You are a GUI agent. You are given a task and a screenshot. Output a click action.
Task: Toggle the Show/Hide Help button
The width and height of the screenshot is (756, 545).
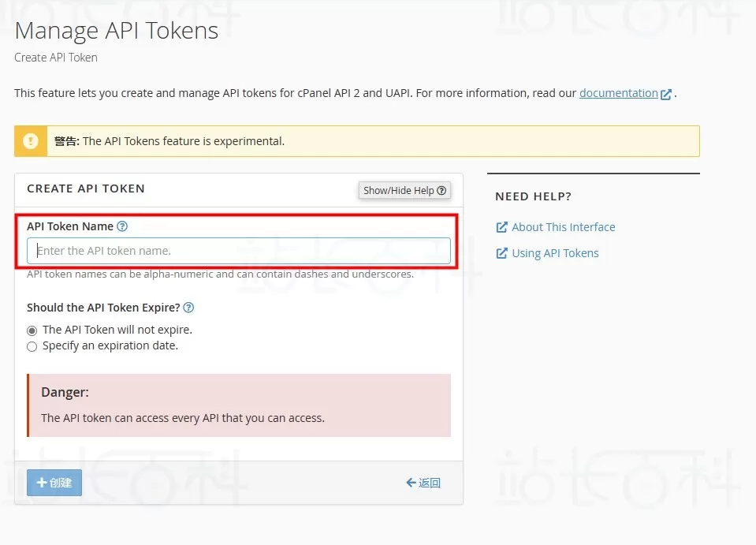404,191
